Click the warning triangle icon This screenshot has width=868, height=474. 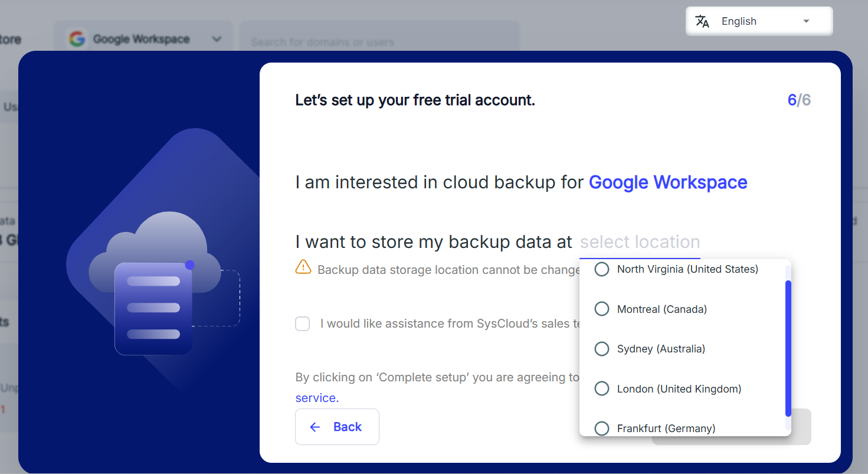303,267
